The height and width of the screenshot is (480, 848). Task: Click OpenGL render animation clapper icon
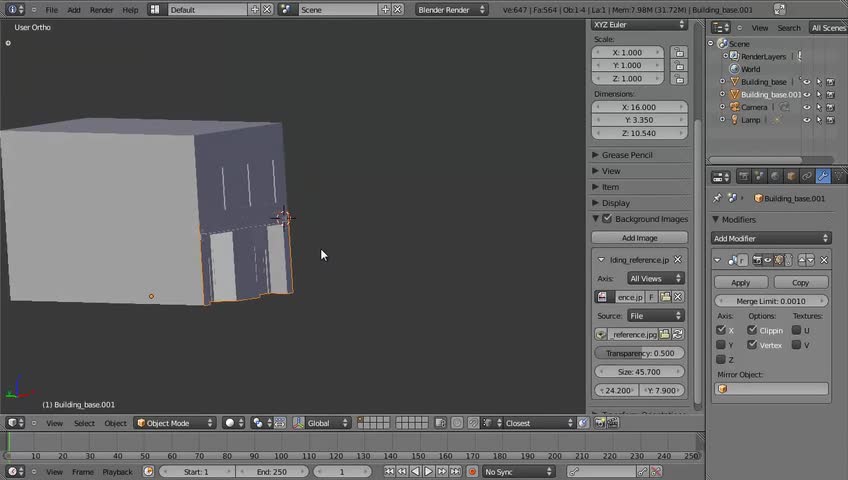[x=613, y=423]
